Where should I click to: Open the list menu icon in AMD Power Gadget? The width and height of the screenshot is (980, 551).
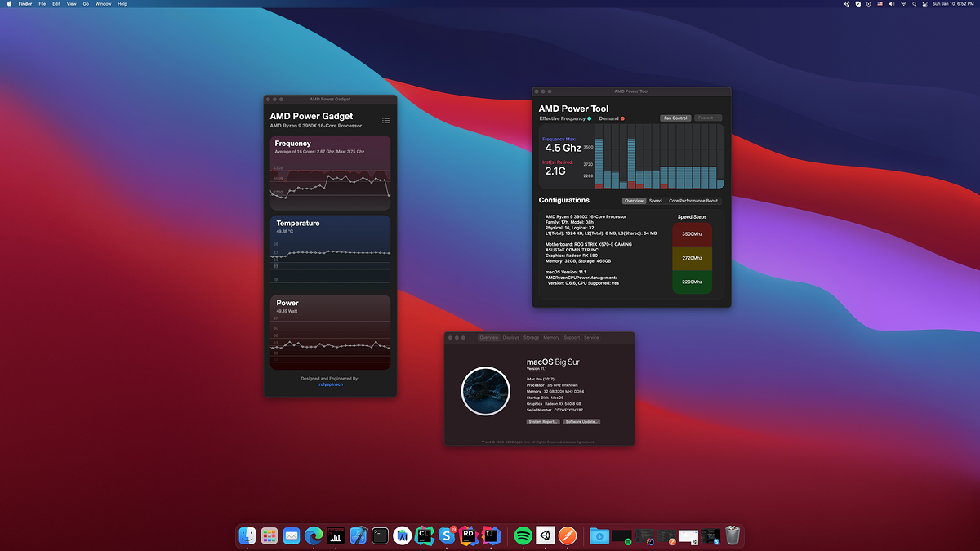pyautogui.click(x=385, y=121)
